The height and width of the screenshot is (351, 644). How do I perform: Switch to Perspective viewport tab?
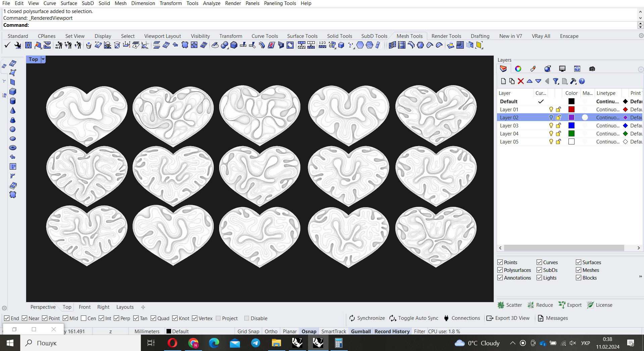[43, 307]
